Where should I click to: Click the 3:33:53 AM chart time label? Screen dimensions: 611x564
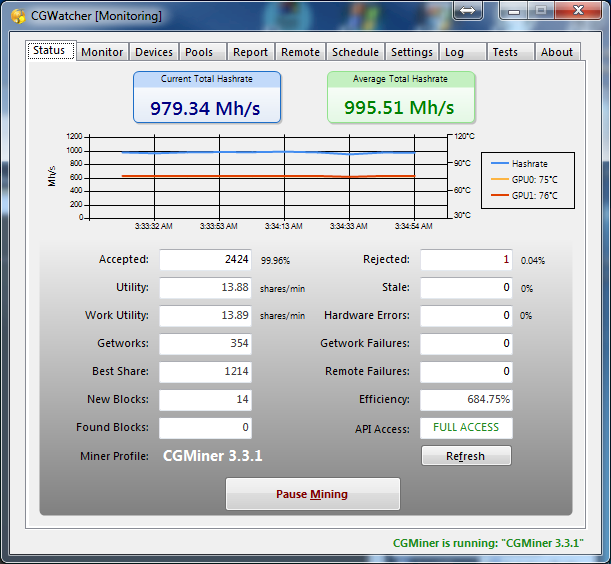click(219, 226)
